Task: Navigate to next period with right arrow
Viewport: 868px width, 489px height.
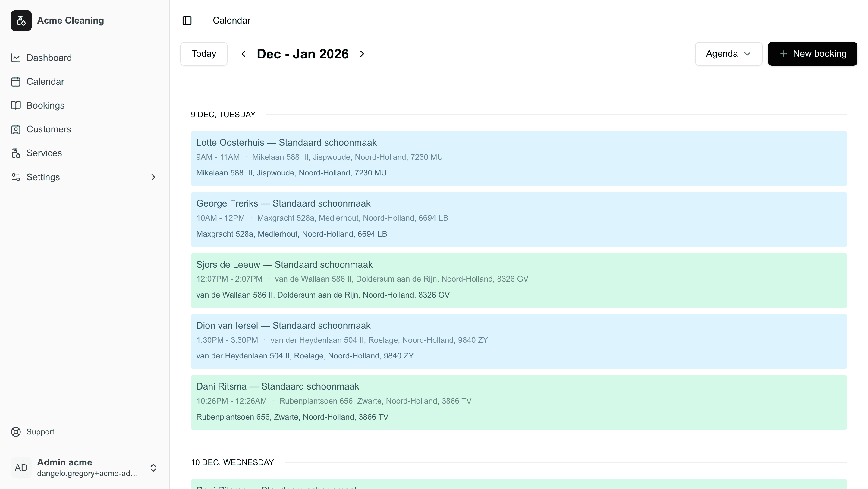Action: (x=362, y=54)
